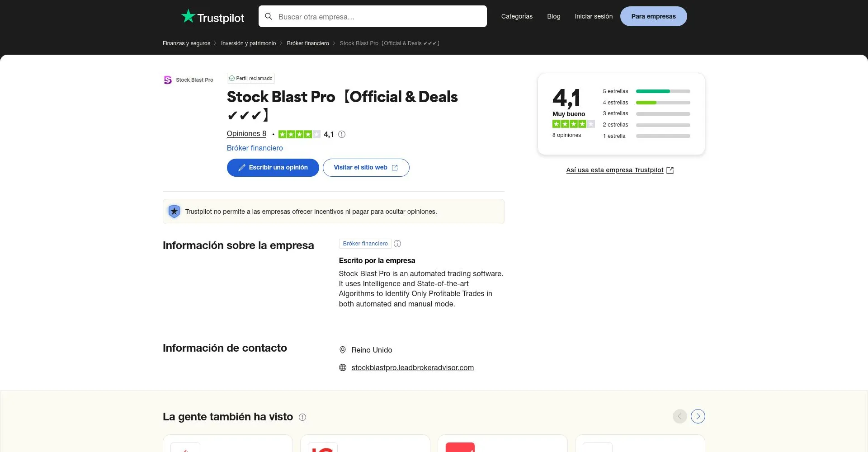Open Bróker financiero category link under title

point(255,148)
